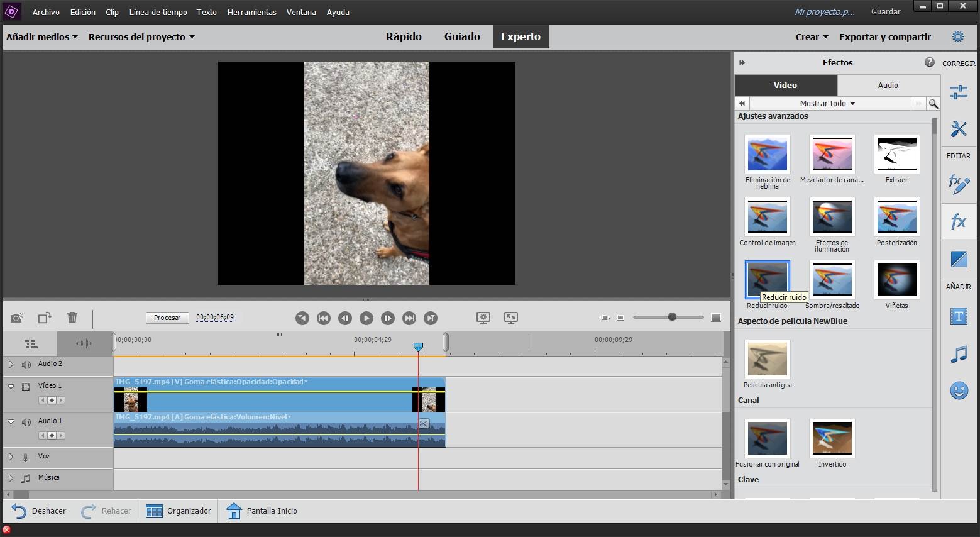Open the Mostrar todo dropdown
The width and height of the screenshot is (980, 537).
click(827, 104)
